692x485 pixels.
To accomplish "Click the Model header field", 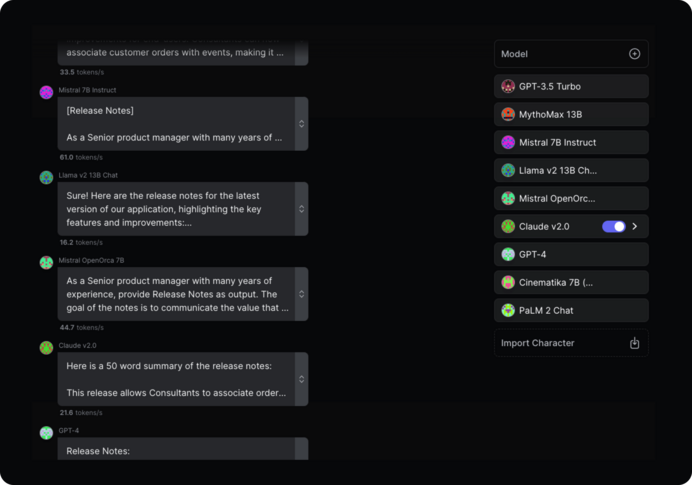I will click(571, 54).
